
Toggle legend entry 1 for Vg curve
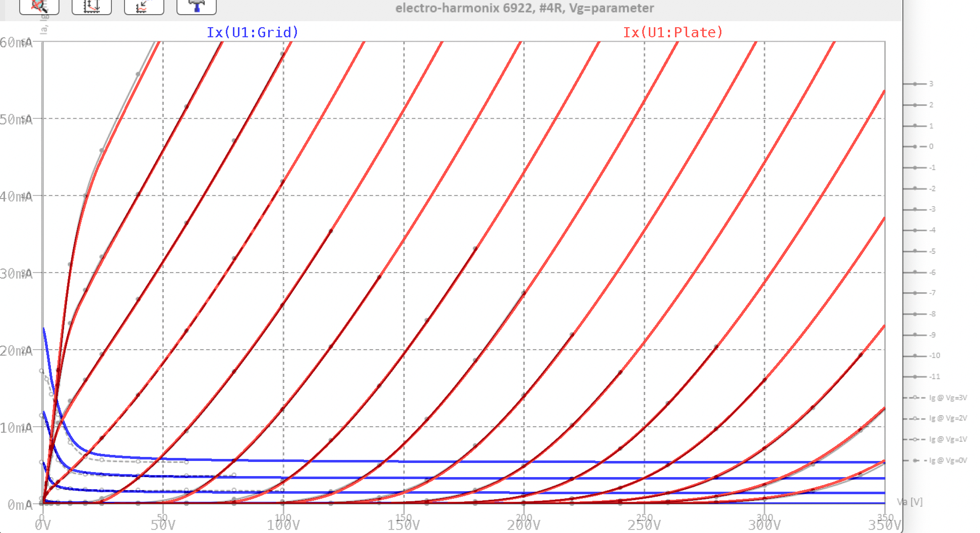pyautogui.click(x=918, y=126)
